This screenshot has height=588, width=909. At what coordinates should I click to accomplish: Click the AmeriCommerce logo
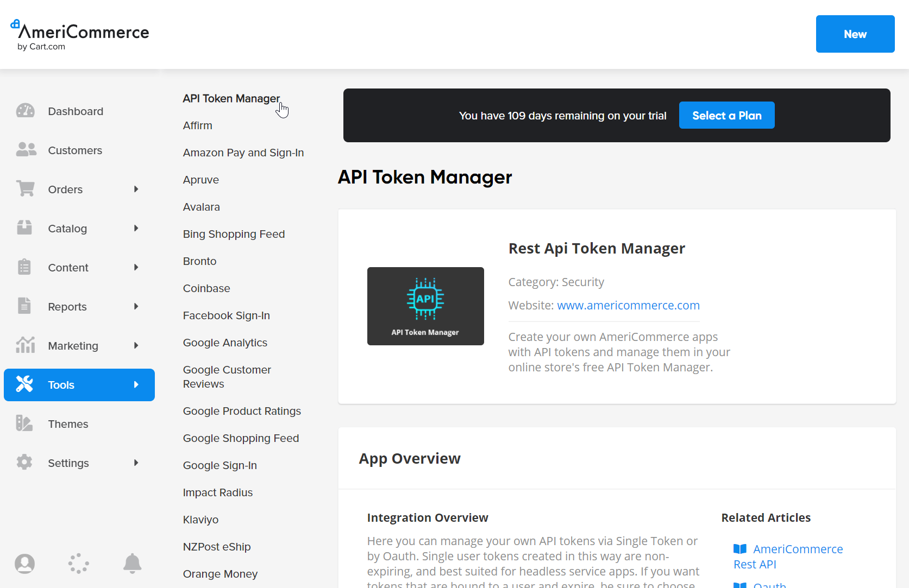coord(79,35)
